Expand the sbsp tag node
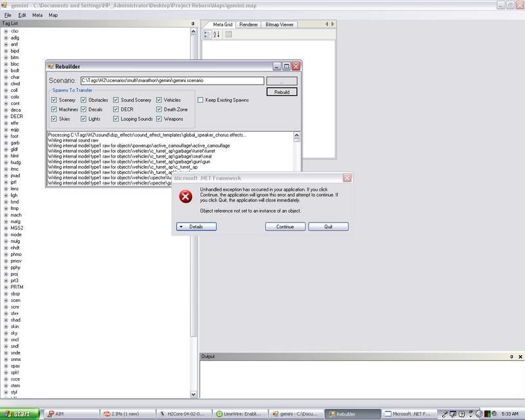This screenshot has height=420, width=525. coord(6,294)
